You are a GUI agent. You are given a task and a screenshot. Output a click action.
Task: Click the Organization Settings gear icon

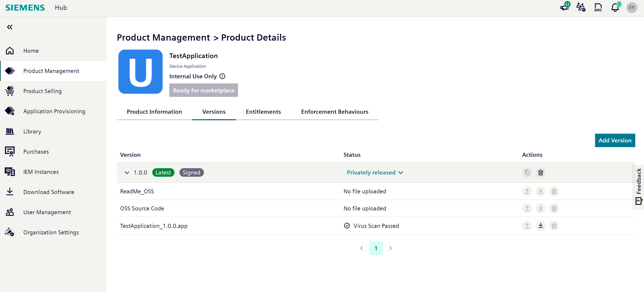10,232
